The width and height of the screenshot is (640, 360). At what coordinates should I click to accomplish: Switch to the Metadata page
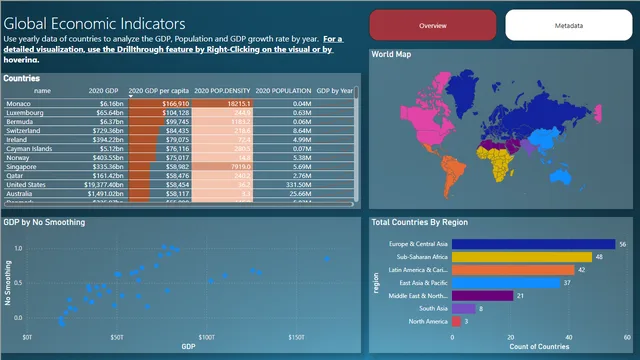point(569,25)
